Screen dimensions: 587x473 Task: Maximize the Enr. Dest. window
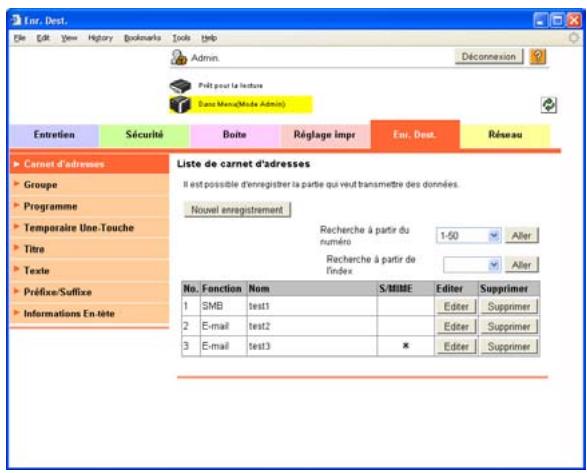click(x=557, y=20)
